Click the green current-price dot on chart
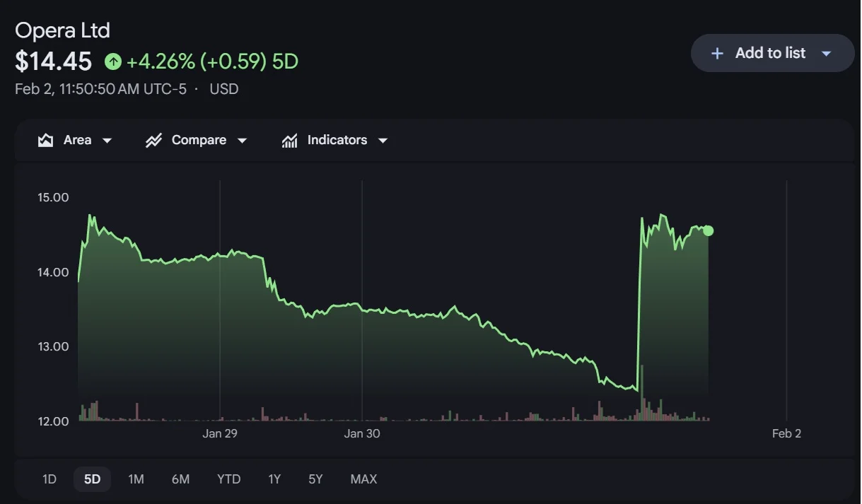The image size is (862, 504). click(x=709, y=230)
